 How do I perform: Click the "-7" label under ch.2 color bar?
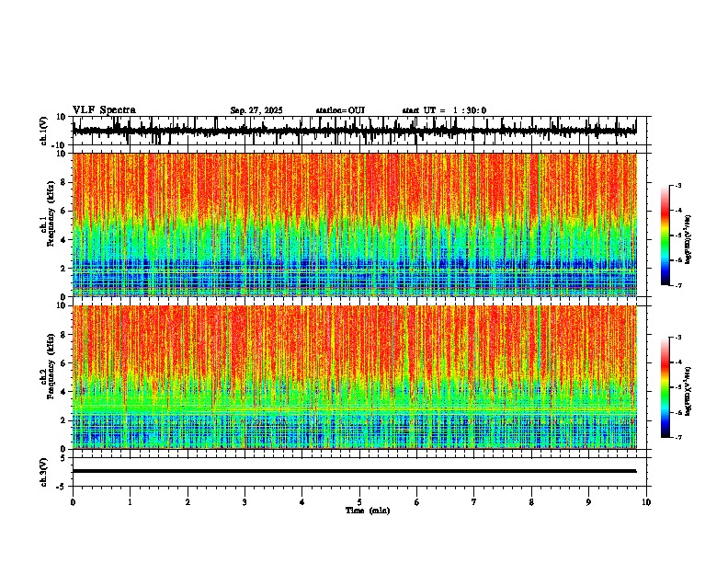coord(677,437)
